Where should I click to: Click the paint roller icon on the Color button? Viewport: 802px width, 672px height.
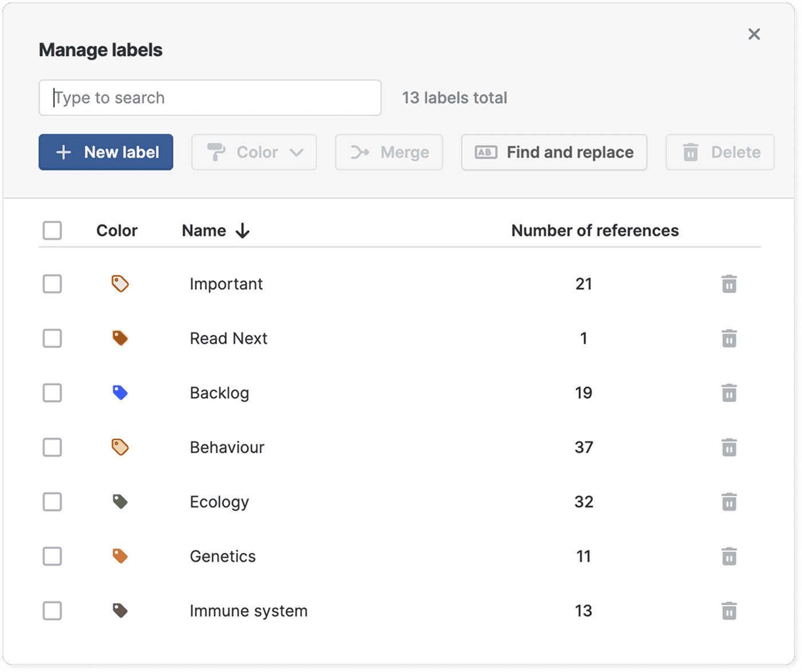coord(218,152)
